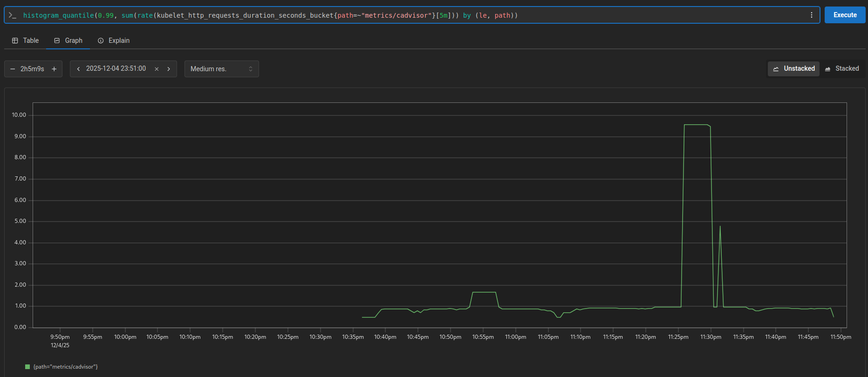The height and width of the screenshot is (377, 868).
Task: Clear the end time with X icon
Action: coord(157,69)
